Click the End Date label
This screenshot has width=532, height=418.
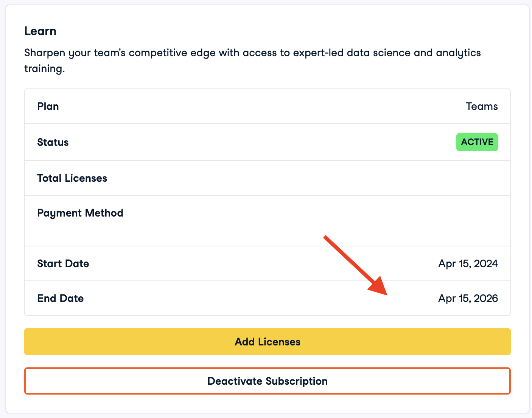click(x=61, y=299)
